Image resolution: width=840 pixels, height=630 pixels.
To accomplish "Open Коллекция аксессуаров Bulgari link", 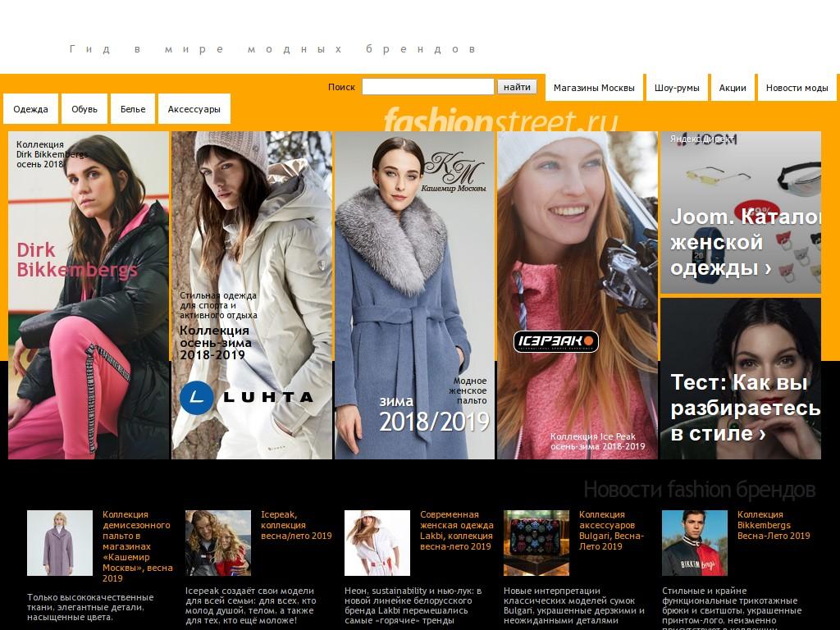I will coord(611,531).
